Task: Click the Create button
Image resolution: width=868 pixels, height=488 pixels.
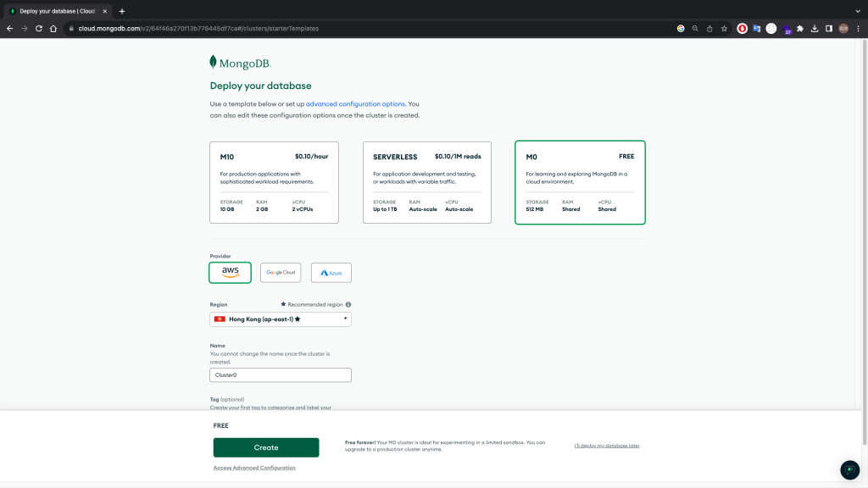Action: tap(266, 447)
